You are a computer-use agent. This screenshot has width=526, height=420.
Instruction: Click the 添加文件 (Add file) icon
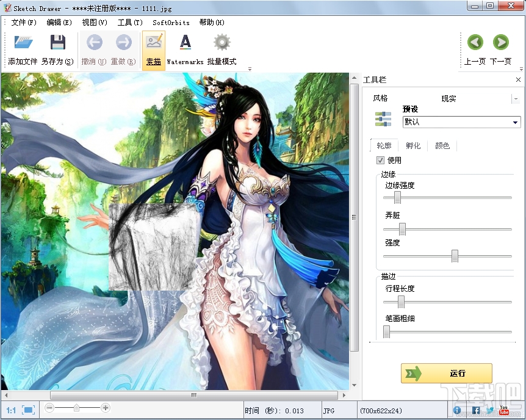click(x=23, y=43)
